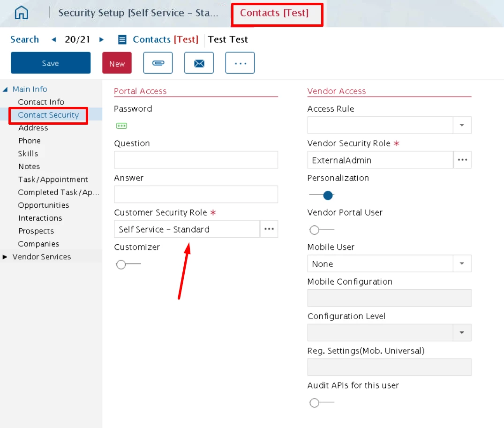The height and width of the screenshot is (428, 504).
Task: Expand the Vendor Services tree node
Action: pyautogui.click(x=5, y=257)
